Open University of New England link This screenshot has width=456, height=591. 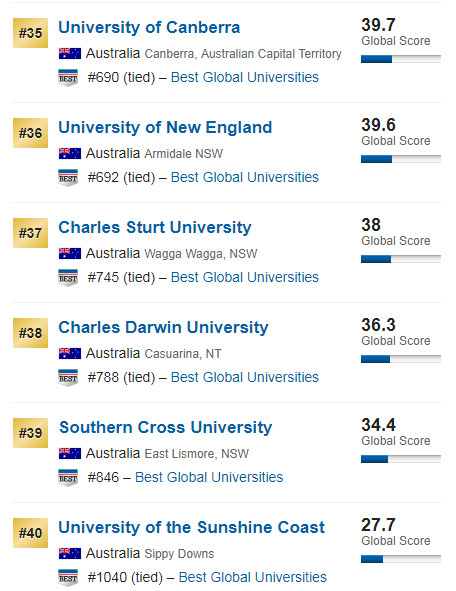(x=165, y=127)
